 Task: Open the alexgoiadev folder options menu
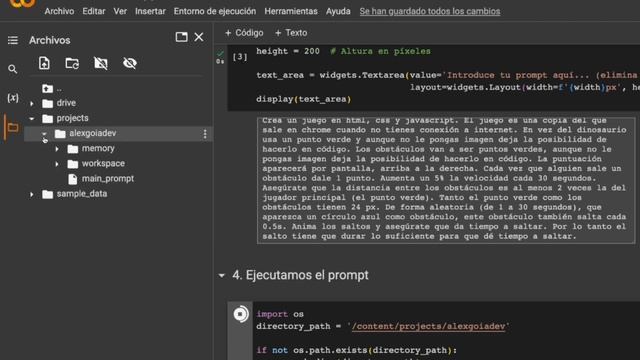[x=205, y=134]
